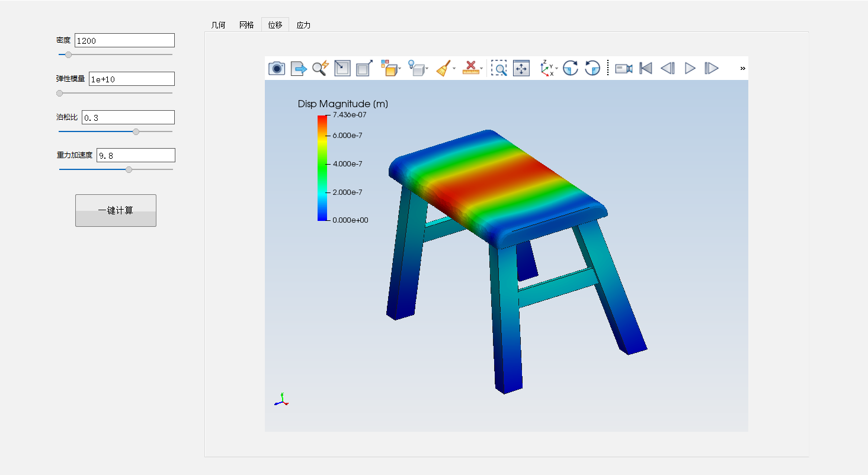868x475 pixels.
Task: Click the camera screenshot icon
Action: coord(277,68)
